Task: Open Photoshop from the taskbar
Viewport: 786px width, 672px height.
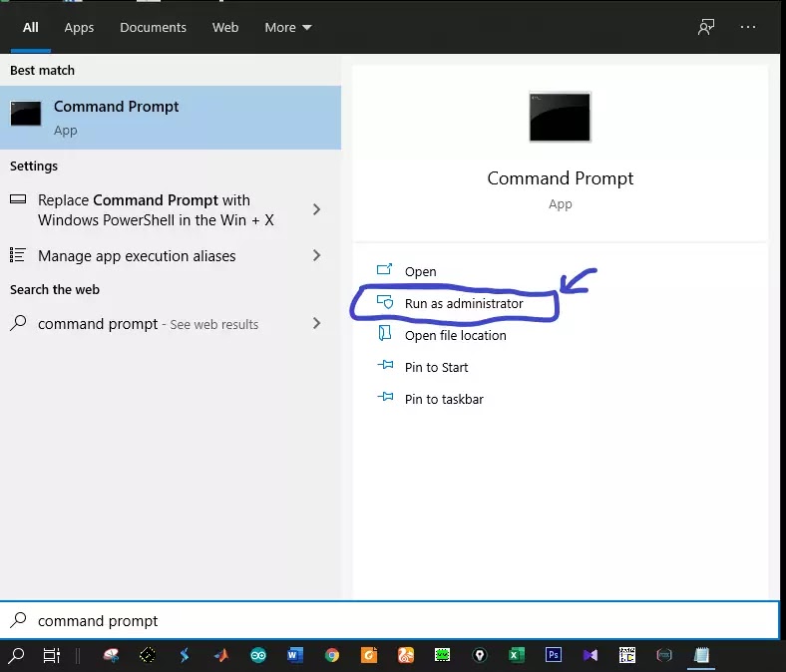Action: (x=554, y=655)
